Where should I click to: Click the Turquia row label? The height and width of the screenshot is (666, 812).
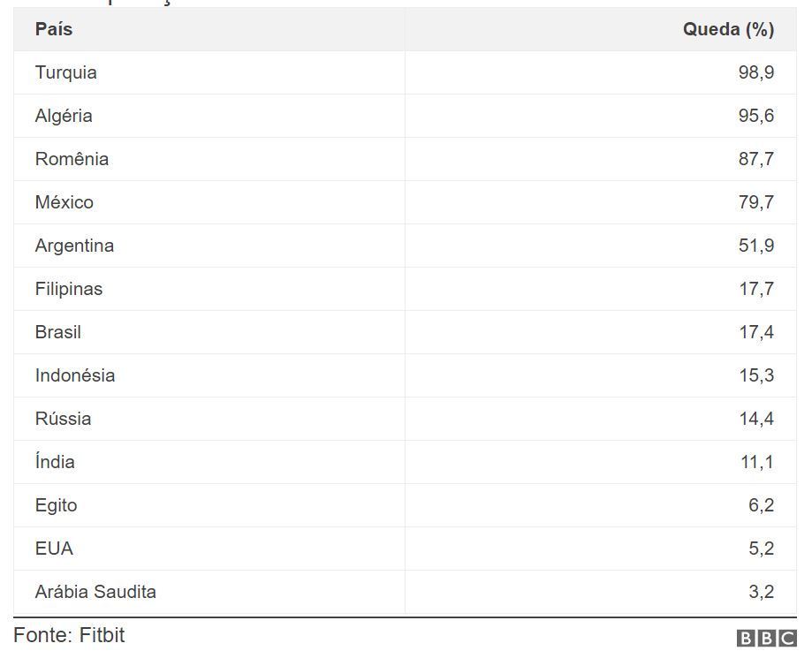click(x=65, y=72)
